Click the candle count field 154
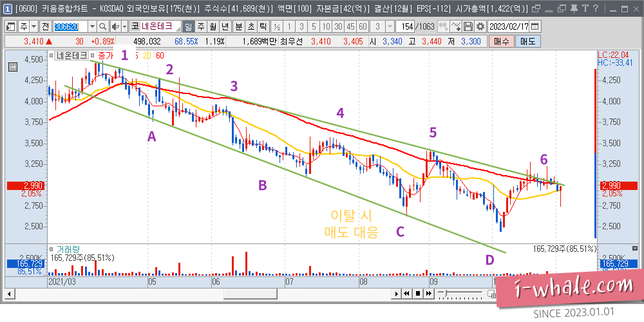The image size is (644, 322). click(405, 26)
